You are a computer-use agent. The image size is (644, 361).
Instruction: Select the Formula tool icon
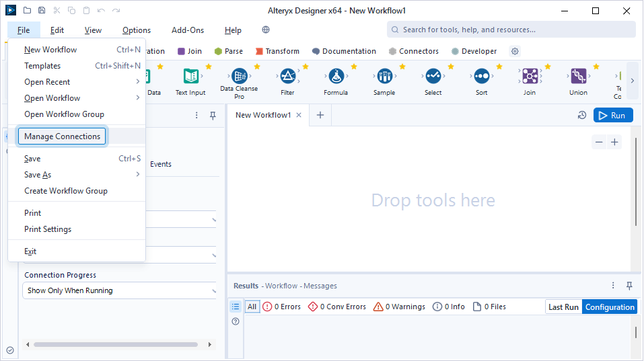click(336, 77)
